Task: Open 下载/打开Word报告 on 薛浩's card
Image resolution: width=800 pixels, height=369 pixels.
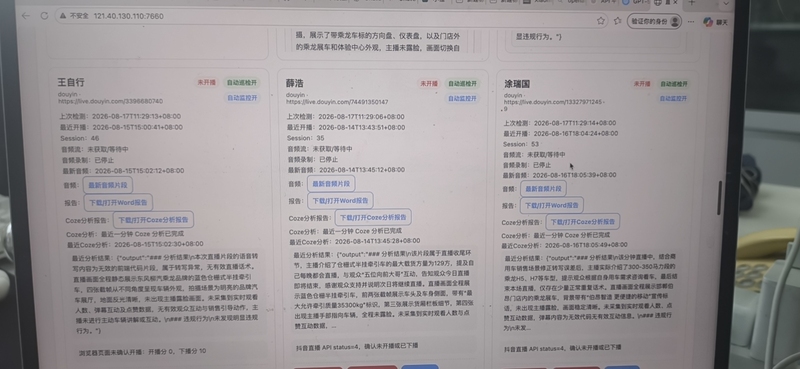Action: coord(340,201)
